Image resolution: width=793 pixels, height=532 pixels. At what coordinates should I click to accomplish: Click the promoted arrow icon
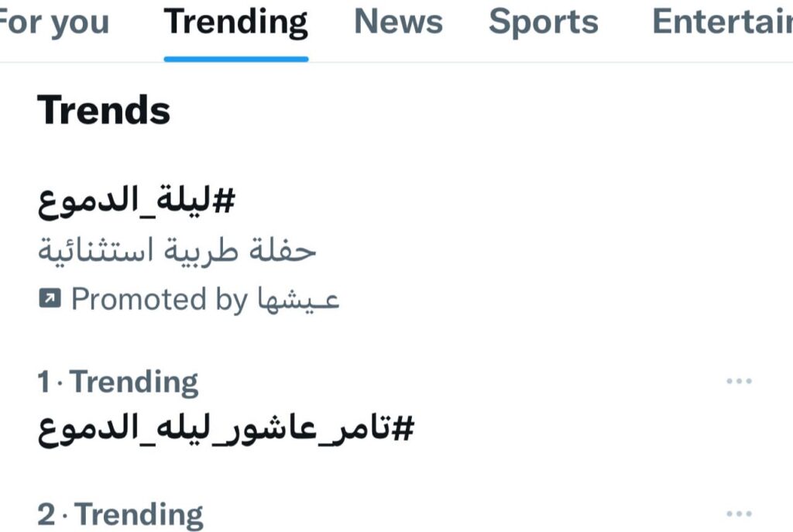[x=50, y=300]
